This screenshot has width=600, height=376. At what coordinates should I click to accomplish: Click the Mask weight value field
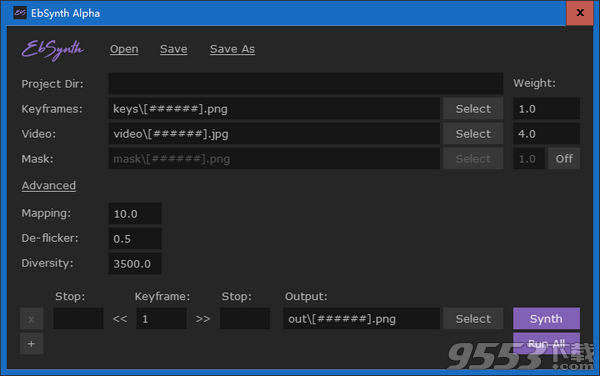[529, 159]
